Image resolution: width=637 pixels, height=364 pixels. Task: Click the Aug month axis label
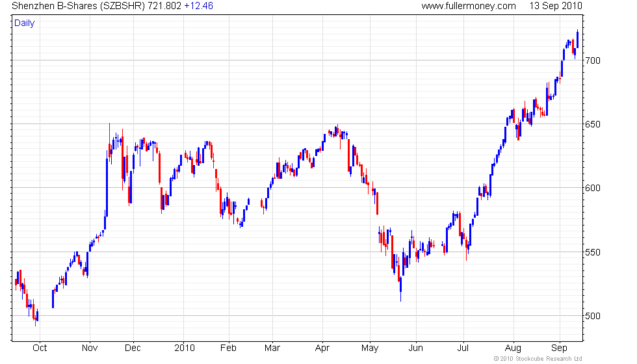pos(513,348)
